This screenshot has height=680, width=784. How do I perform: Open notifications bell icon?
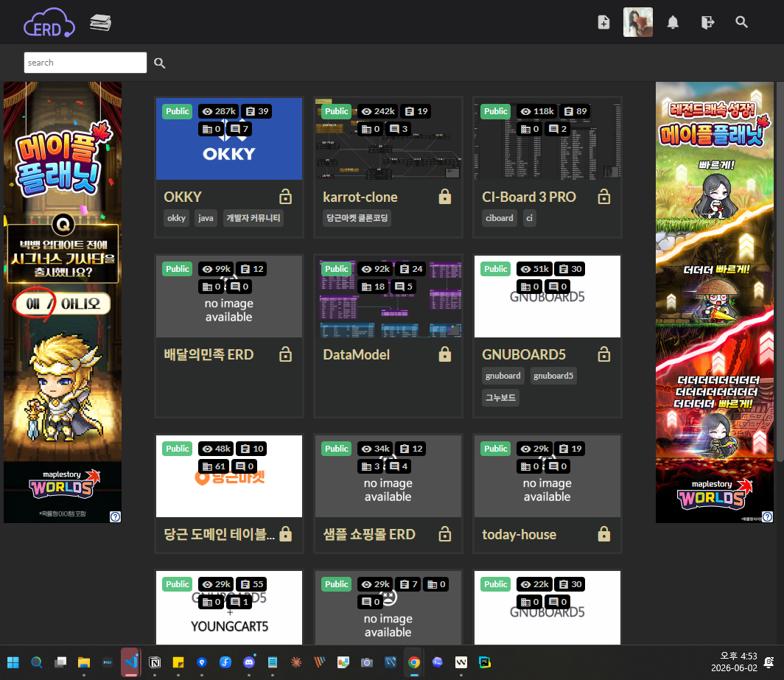pos(673,22)
